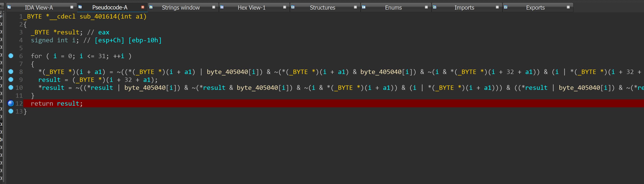
Task: Click the highlighted return result line
Action: click(57, 103)
